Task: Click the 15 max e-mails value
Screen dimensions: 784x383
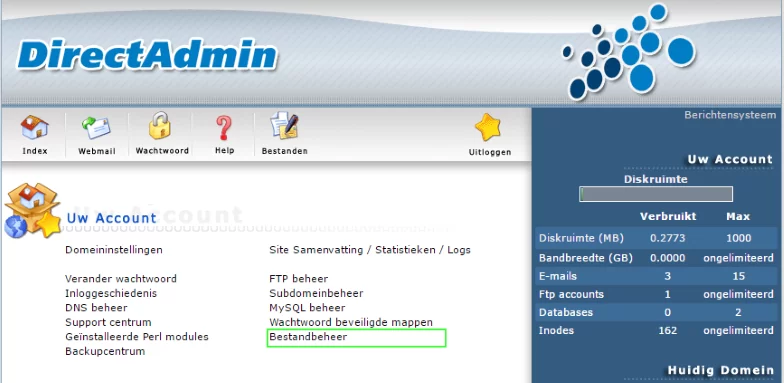Action: [x=738, y=276]
